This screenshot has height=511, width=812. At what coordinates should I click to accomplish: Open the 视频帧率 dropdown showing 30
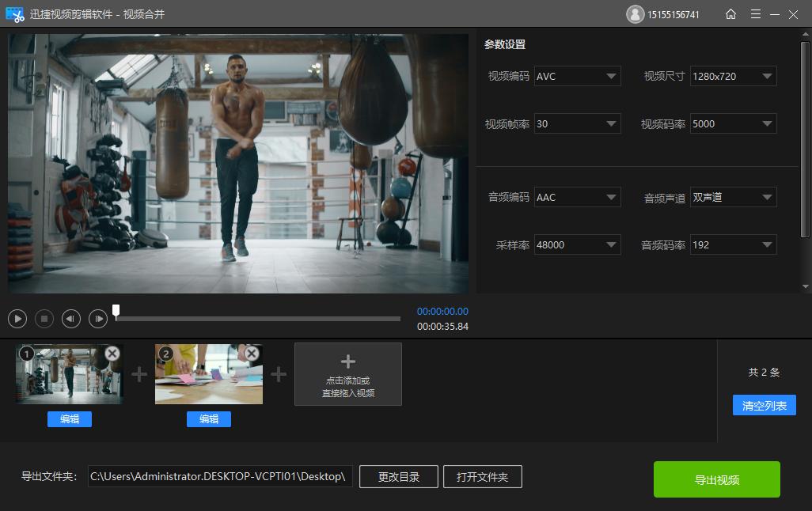point(577,123)
